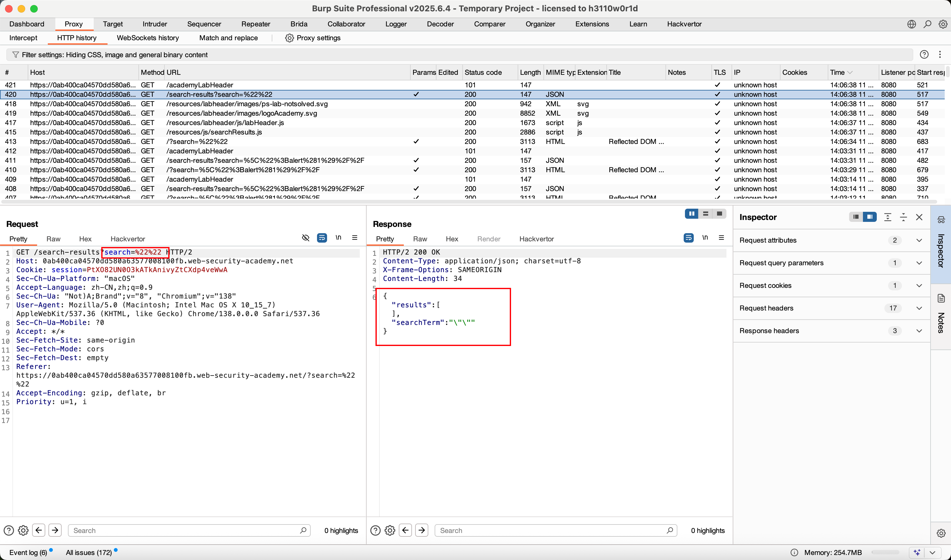Collapse all Inspector sections icon

904,217
